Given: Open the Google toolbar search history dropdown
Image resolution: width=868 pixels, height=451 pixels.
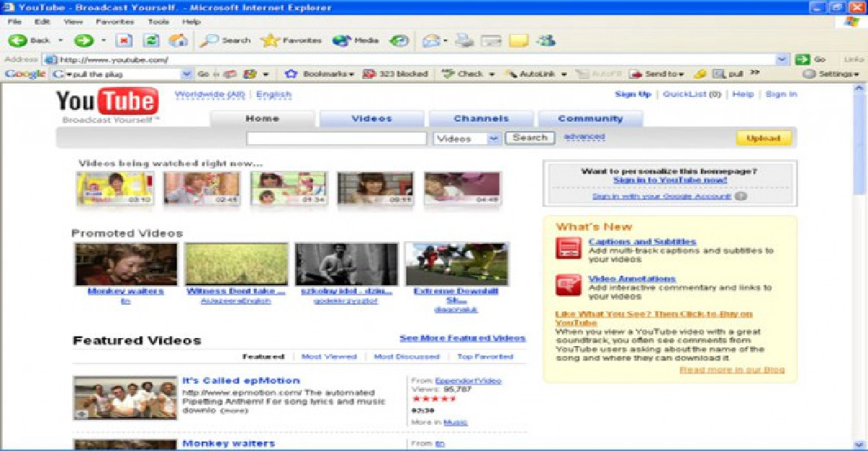Looking at the screenshot, I should pyautogui.click(x=187, y=74).
